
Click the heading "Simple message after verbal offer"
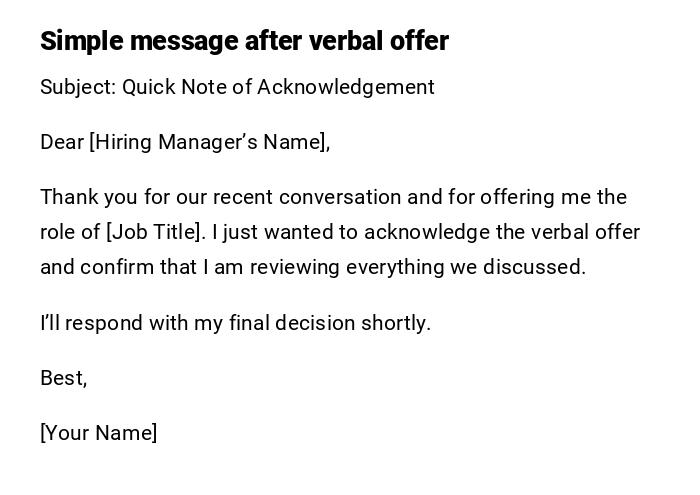(x=244, y=41)
